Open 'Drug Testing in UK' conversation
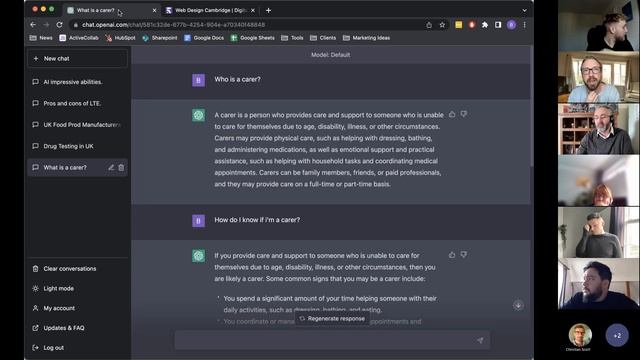This screenshot has width=640, height=360. pyautogui.click(x=78, y=146)
